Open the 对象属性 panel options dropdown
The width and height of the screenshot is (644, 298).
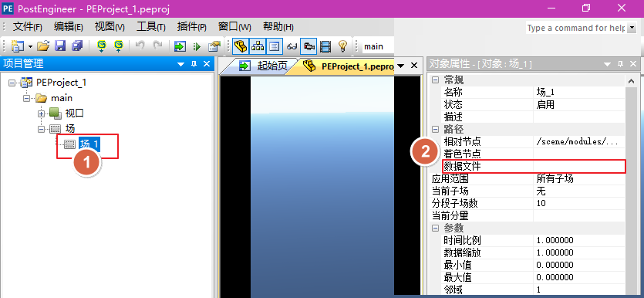(607, 64)
